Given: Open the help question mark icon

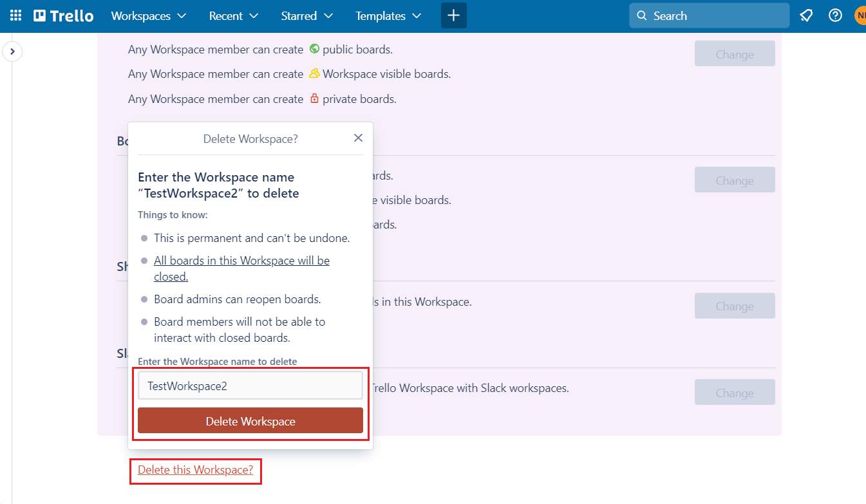Looking at the screenshot, I should click(x=835, y=15).
